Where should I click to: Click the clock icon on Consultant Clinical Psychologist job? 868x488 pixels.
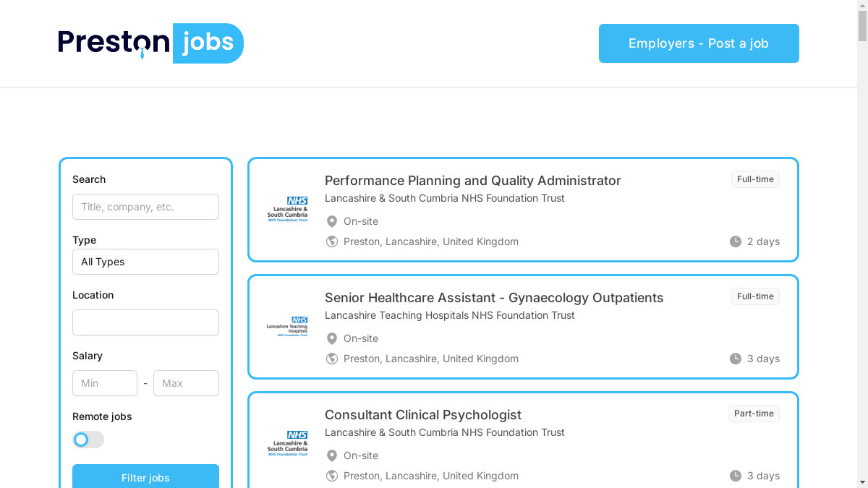736,476
